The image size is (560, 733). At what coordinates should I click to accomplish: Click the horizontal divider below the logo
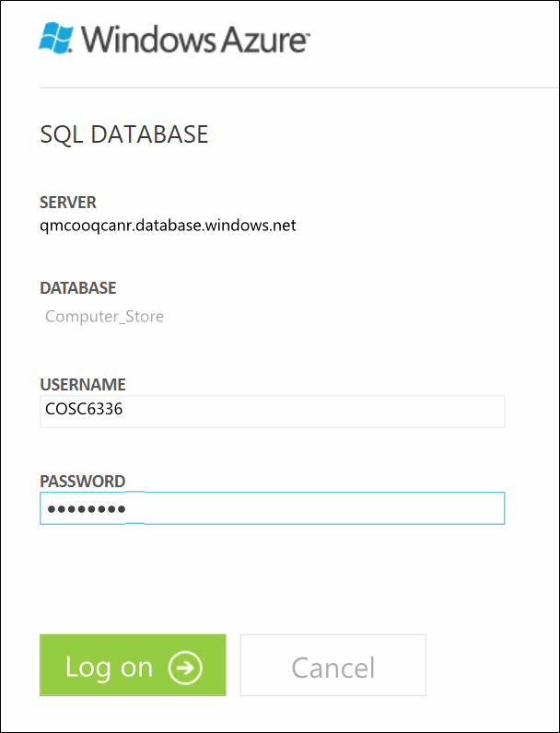coord(295,87)
